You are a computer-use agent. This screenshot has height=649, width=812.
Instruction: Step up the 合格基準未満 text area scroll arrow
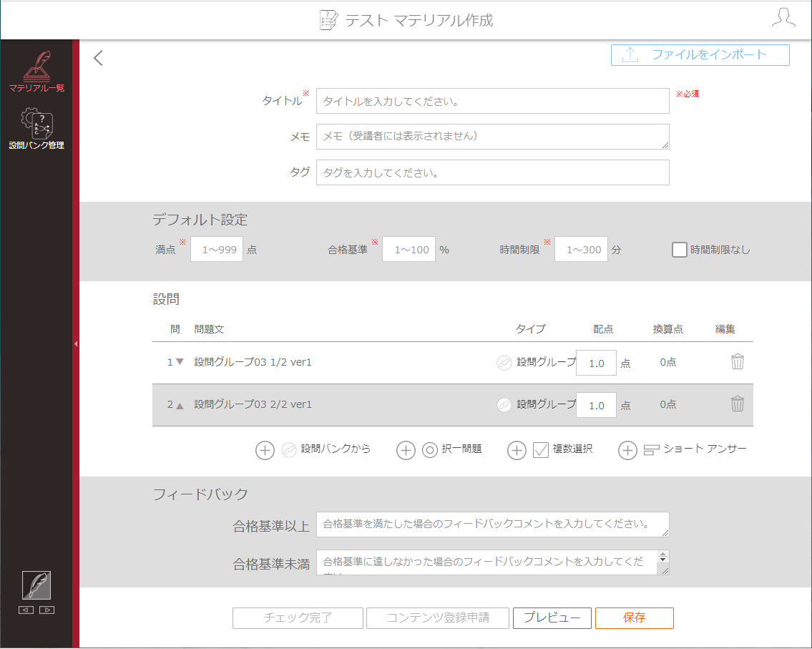(x=663, y=555)
